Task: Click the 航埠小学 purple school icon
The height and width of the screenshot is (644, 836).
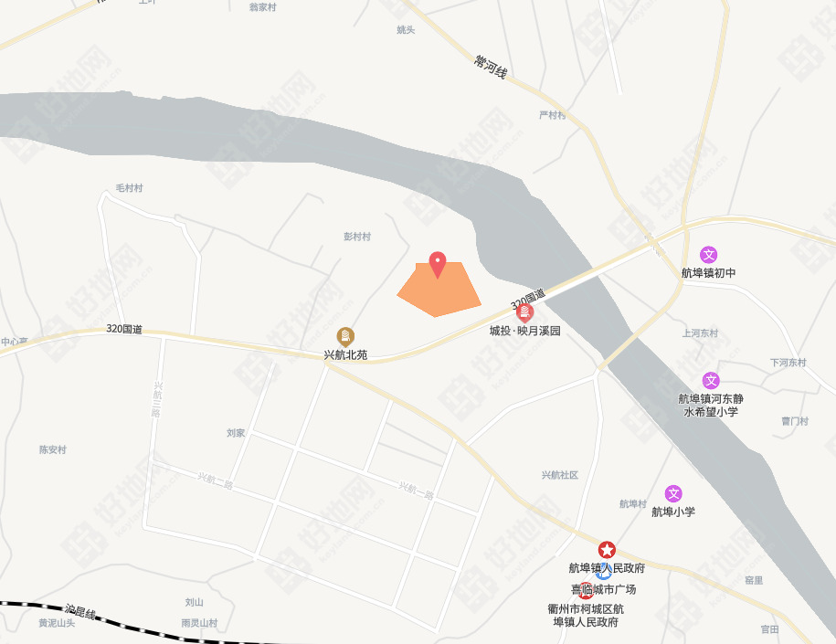Action: point(673,493)
